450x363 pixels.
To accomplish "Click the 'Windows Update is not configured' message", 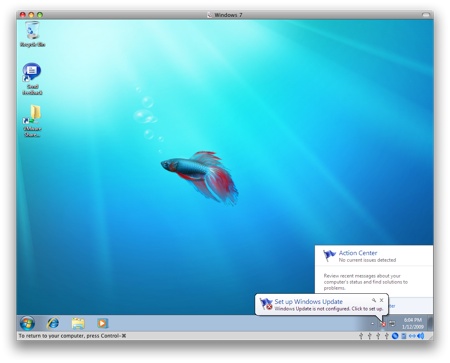I will 328,309.
